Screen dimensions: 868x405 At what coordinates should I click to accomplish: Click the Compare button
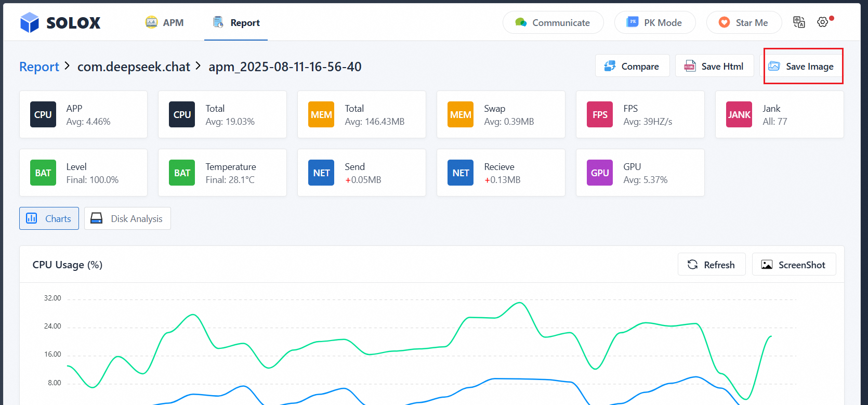point(632,66)
